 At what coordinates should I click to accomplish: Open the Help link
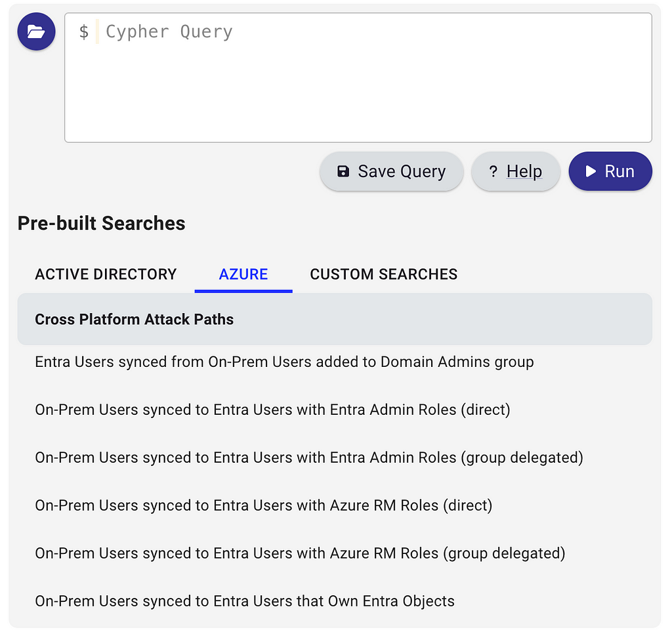coord(516,171)
